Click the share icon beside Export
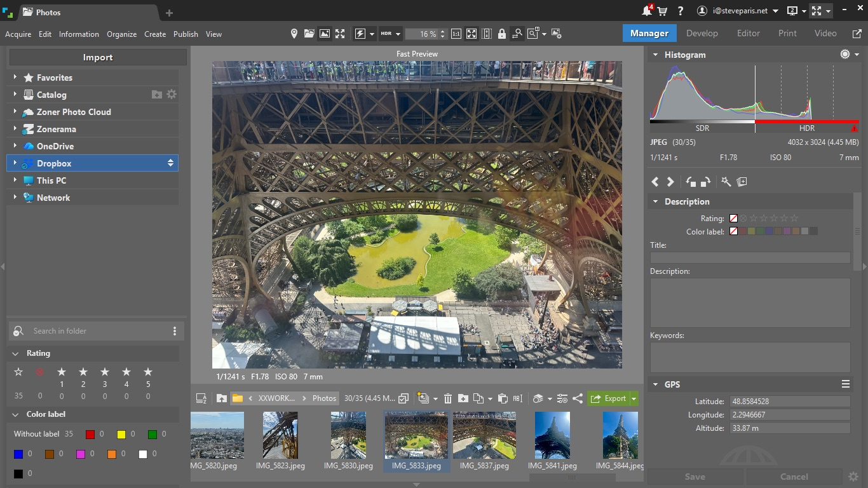Screen dimensions: 868x488 [x=578, y=398]
